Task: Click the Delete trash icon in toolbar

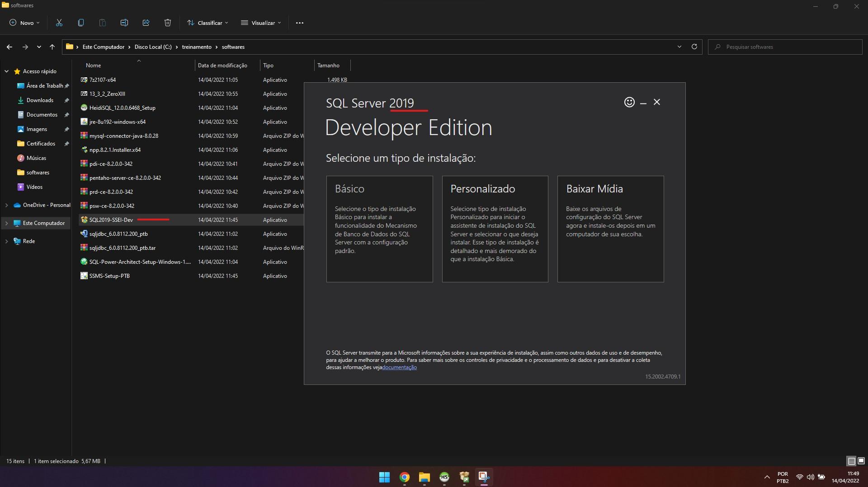Action: tap(167, 23)
